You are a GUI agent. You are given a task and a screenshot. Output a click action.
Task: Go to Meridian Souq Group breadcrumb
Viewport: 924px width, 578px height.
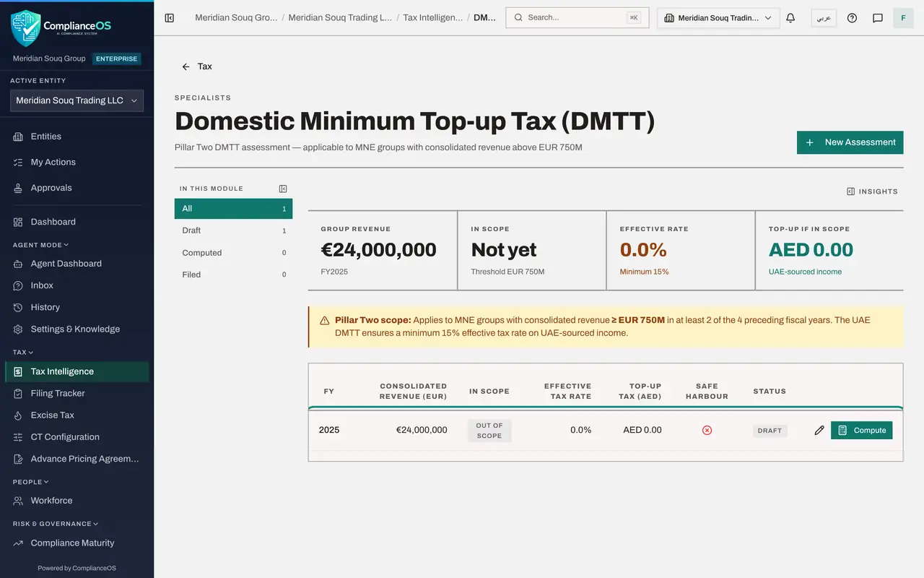(x=236, y=17)
